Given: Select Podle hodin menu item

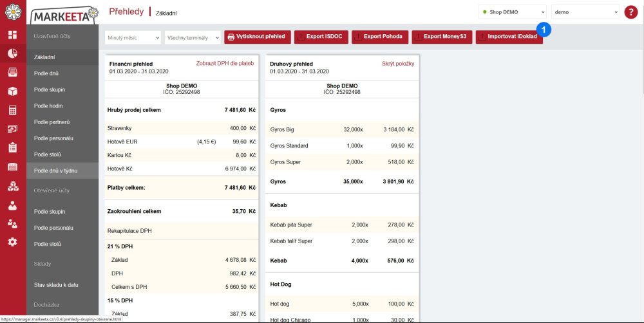Looking at the screenshot, I should [62, 106].
